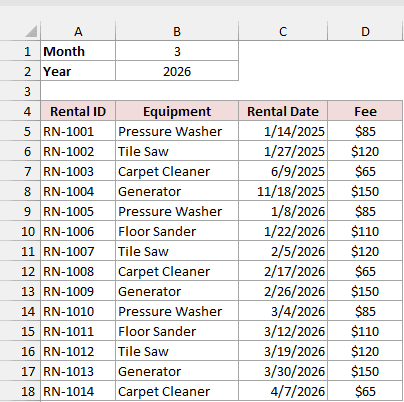Select date cell 3/12/2026
The image size is (404, 402).
pos(283,331)
